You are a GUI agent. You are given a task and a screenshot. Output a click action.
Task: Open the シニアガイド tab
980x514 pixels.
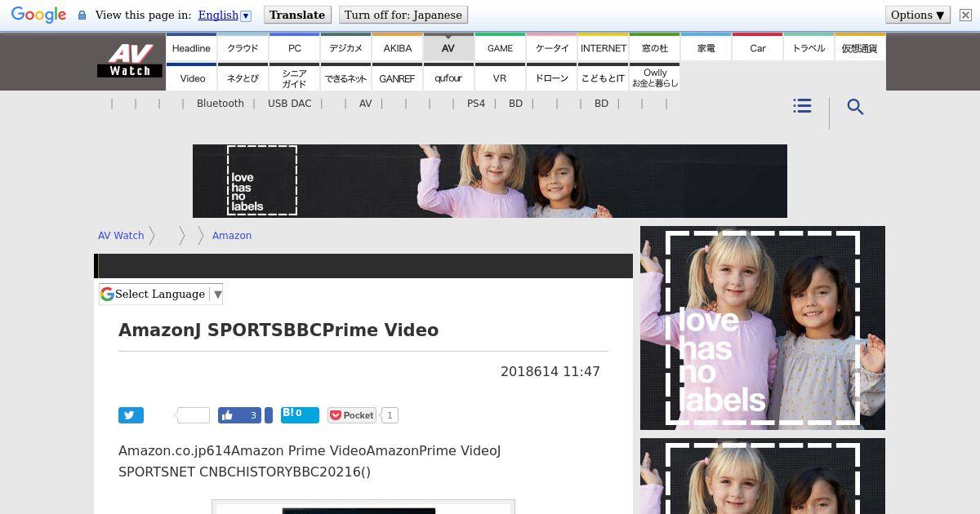[295, 78]
